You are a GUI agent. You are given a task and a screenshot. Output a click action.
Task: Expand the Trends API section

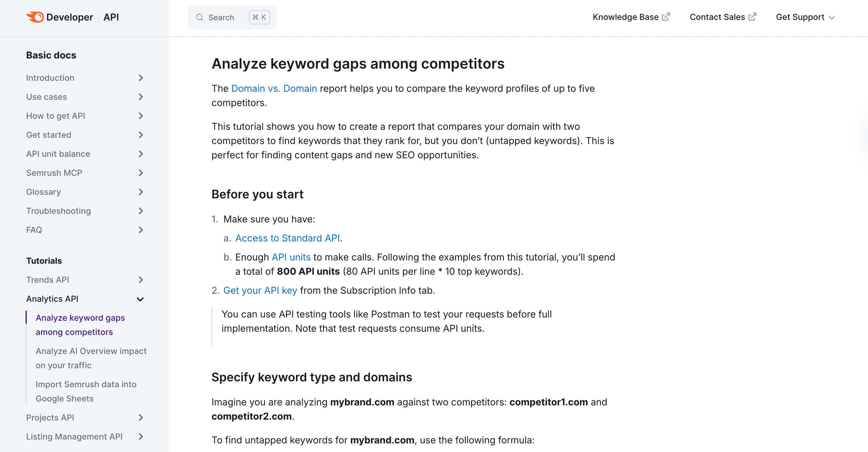tap(141, 280)
